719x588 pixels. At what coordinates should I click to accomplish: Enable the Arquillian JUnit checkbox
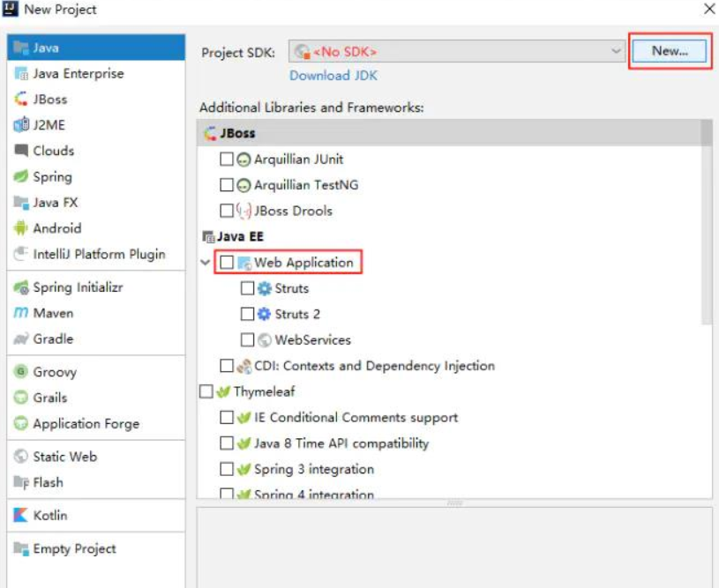pos(227,159)
